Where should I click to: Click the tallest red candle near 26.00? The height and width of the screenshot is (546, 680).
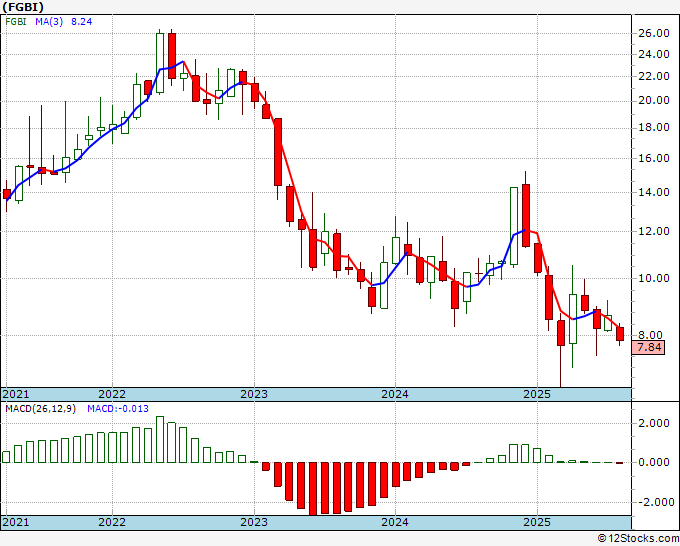click(172, 56)
